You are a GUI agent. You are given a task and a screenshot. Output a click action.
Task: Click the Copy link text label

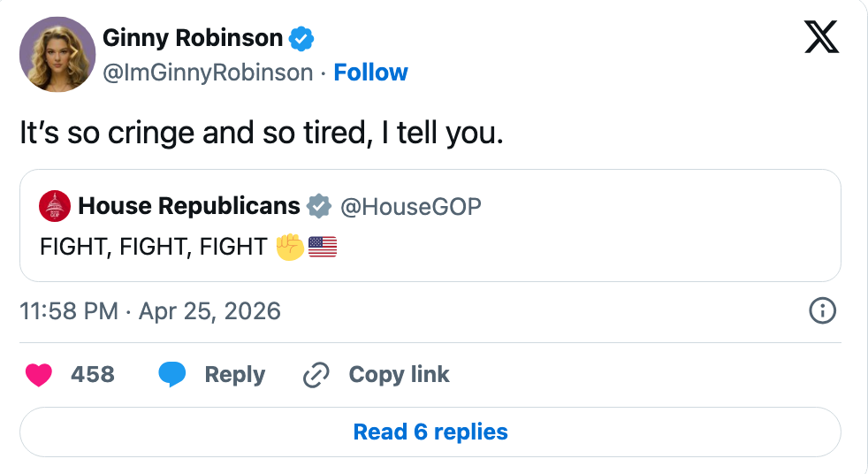tap(399, 375)
